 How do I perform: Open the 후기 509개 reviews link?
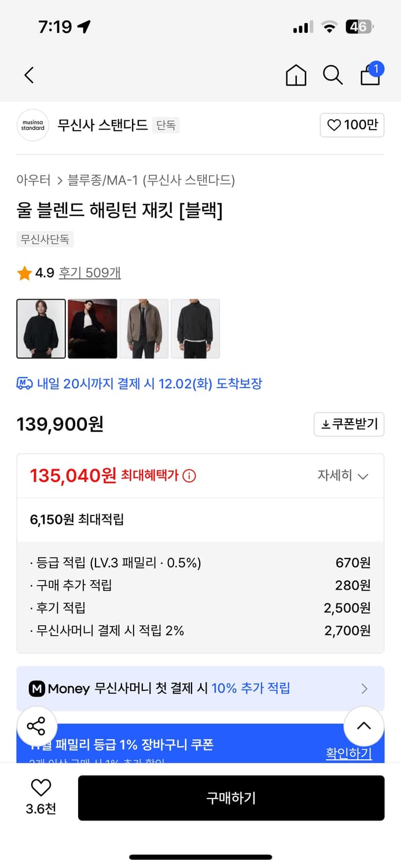pyautogui.click(x=89, y=273)
